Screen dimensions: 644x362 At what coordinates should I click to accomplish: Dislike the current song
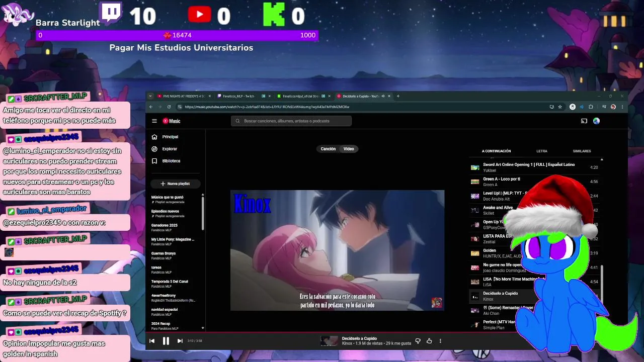pyautogui.click(x=418, y=341)
